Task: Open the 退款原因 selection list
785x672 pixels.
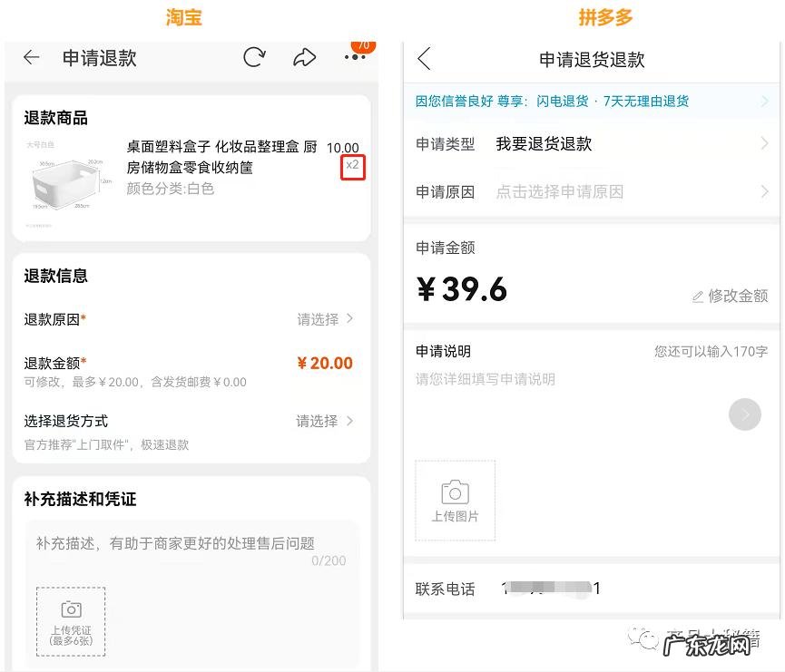Action: click(322, 319)
